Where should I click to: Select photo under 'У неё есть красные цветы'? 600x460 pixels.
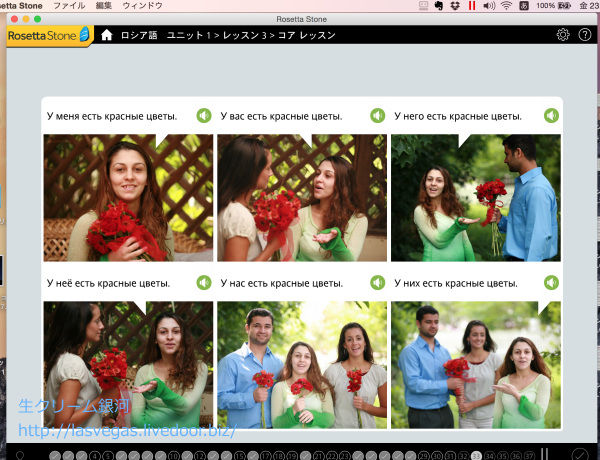point(128,365)
